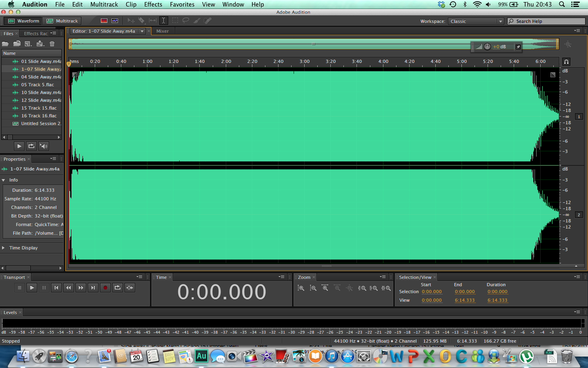Click the Record button in Transport

[x=105, y=288]
